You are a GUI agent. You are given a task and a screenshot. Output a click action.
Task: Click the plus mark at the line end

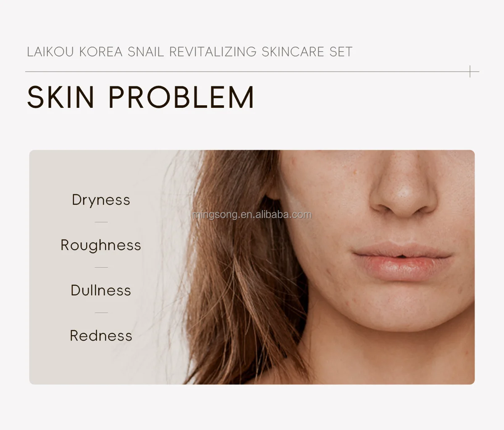[470, 72]
